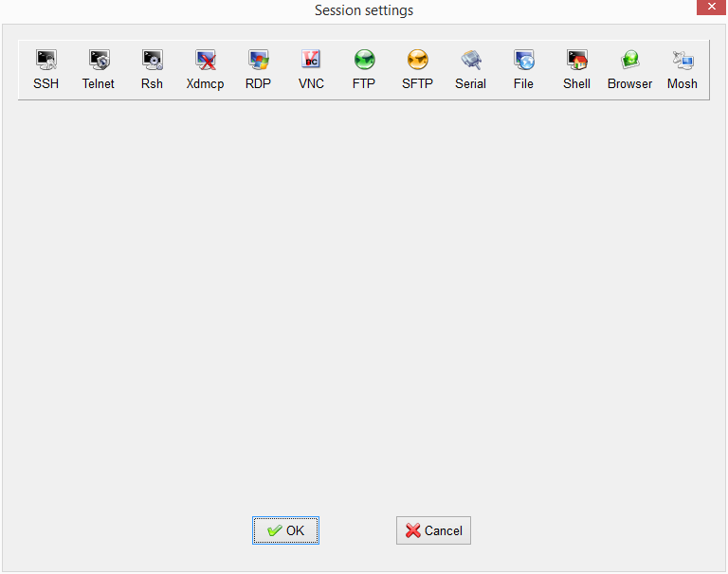Select the Mosh session icon
The height and width of the screenshot is (574, 728).
click(x=682, y=69)
